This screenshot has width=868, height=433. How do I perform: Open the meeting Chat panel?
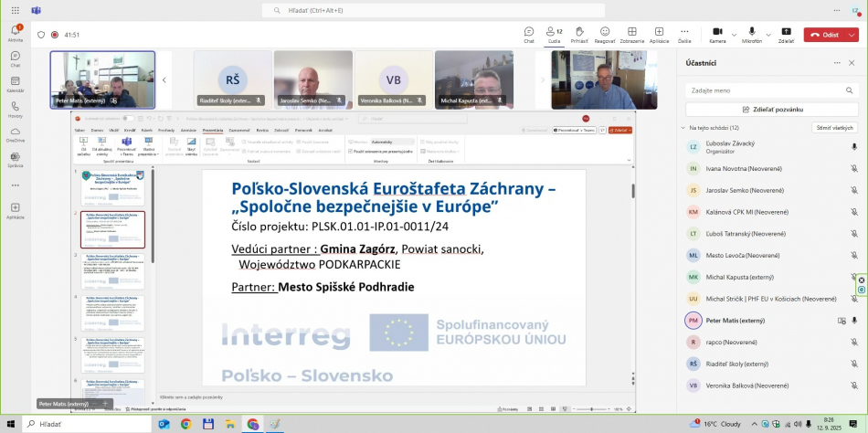pos(529,34)
